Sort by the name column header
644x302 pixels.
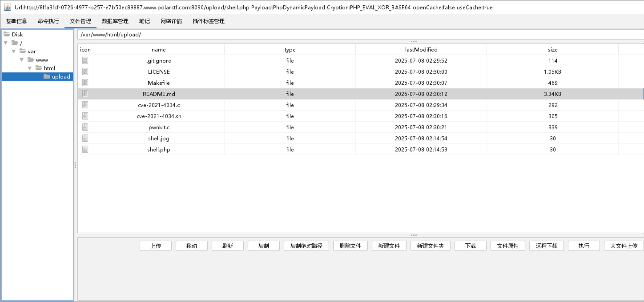coord(159,49)
